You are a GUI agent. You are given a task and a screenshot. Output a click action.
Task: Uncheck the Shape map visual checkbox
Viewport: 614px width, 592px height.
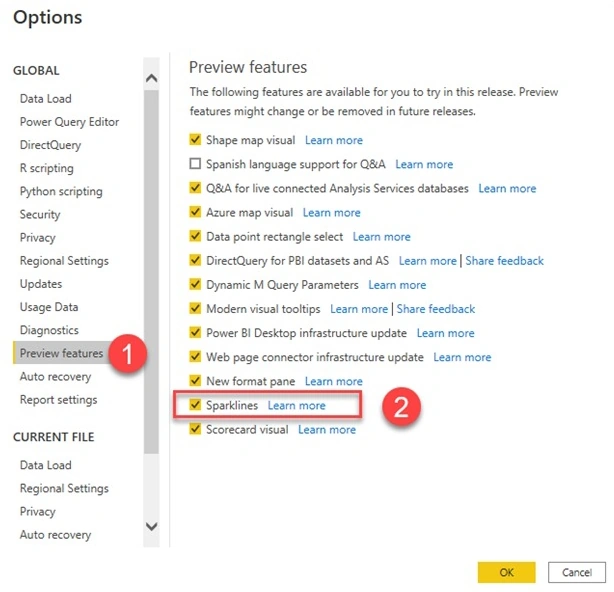pyautogui.click(x=195, y=140)
